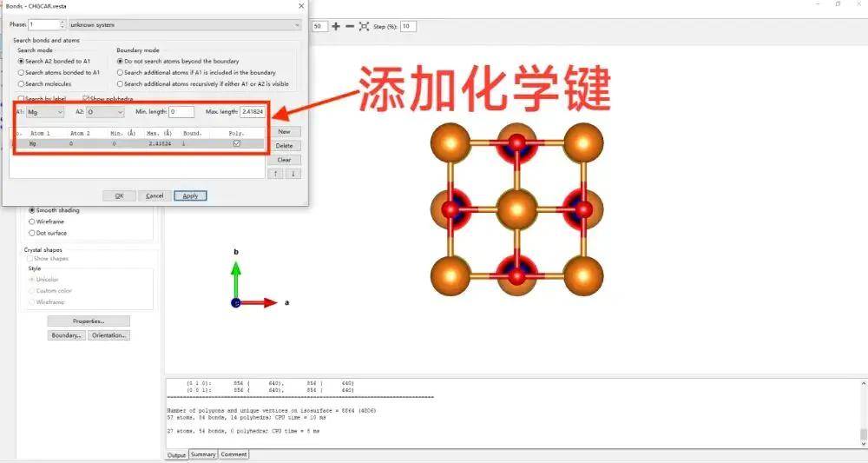Close the Bonds dialog window
The image size is (868, 463).
pos(301,5)
